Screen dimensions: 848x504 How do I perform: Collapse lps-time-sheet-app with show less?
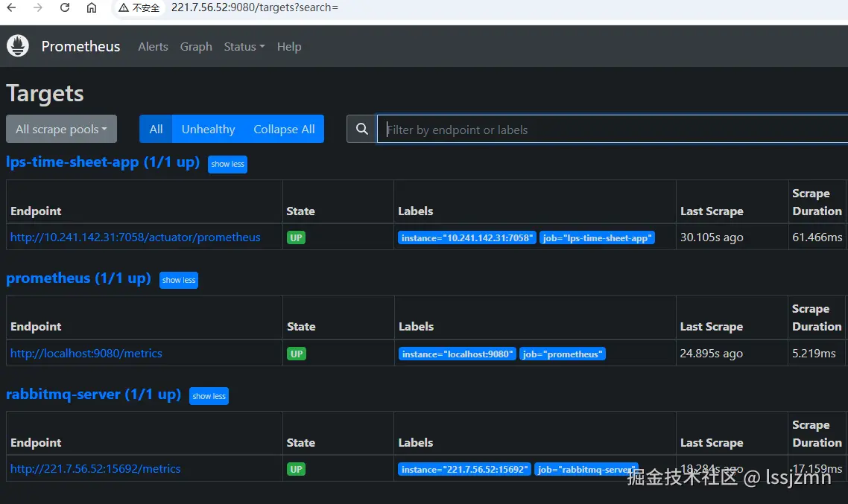(227, 164)
